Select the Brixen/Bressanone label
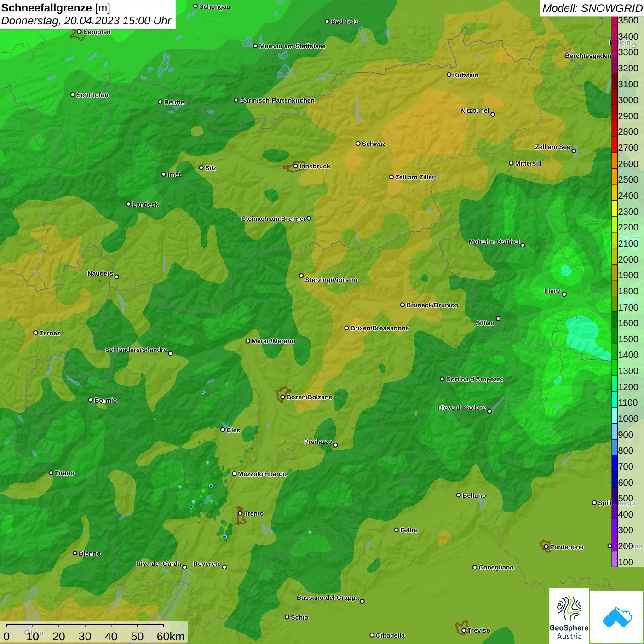Image resolution: width=644 pixels, height=644 pixels. pos(379,328)
